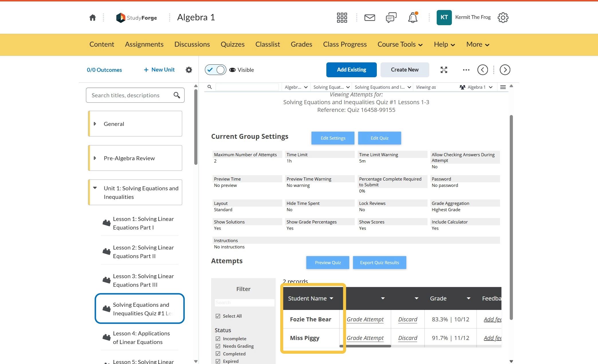Open the Quizzes tab in navbar

(x=232, y=45)
